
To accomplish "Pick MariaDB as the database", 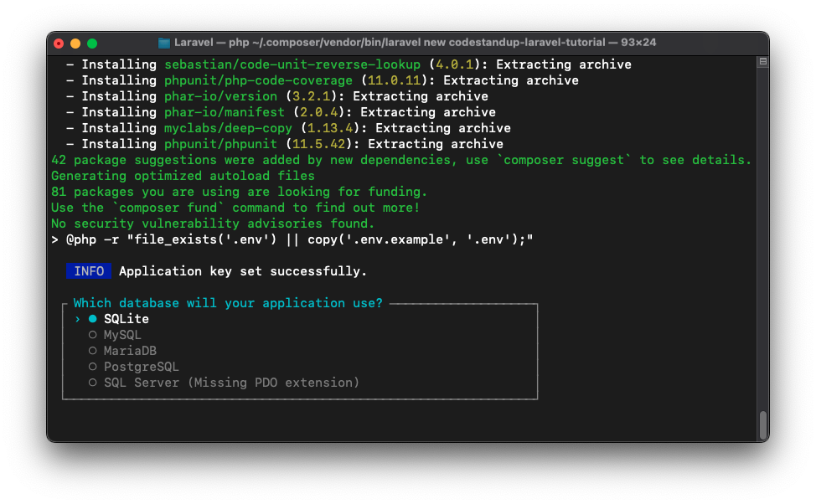I will [129, 351].
